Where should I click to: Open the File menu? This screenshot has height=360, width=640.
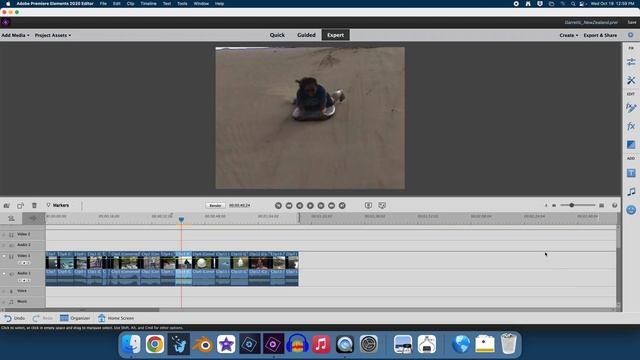tap(103, 3)
